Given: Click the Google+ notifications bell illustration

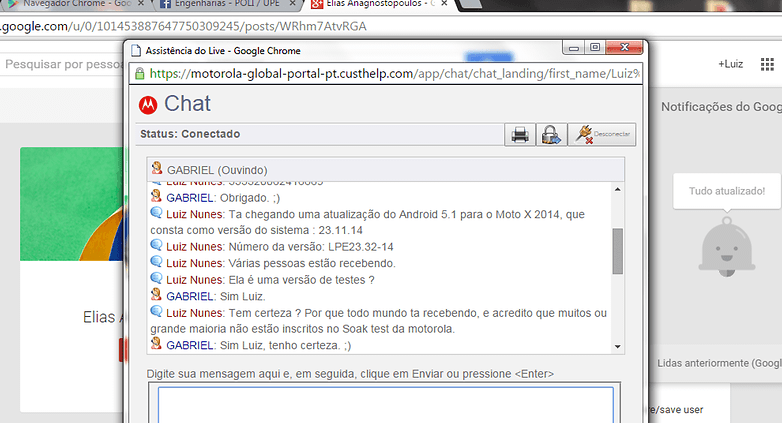Looking at the screenshot, I should point(727,247).
